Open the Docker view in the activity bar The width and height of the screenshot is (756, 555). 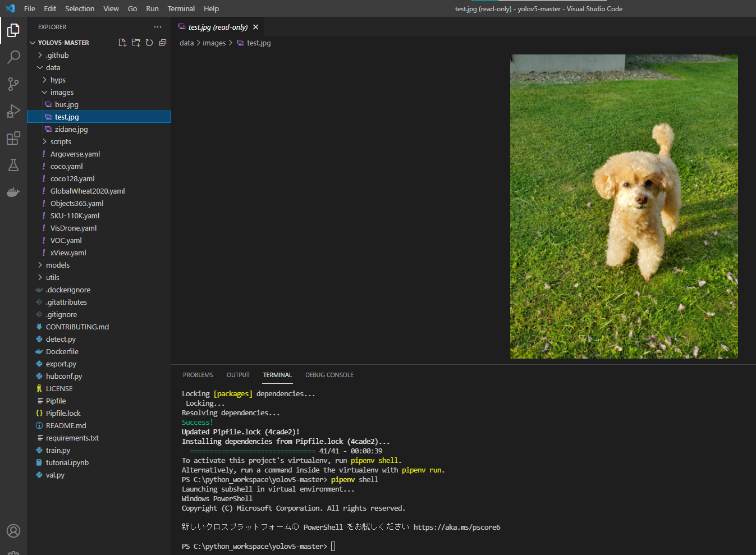click(x=13, y=192)
